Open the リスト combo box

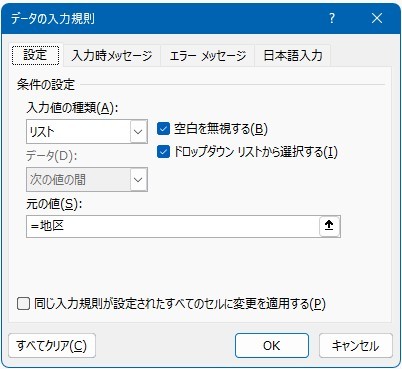(87, 132)
